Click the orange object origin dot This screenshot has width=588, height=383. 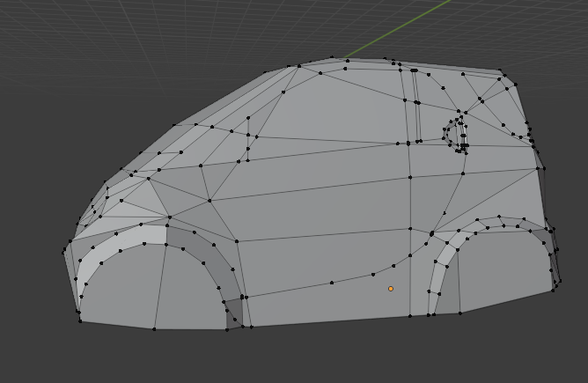pyautogui.click(x=391, y=289)
